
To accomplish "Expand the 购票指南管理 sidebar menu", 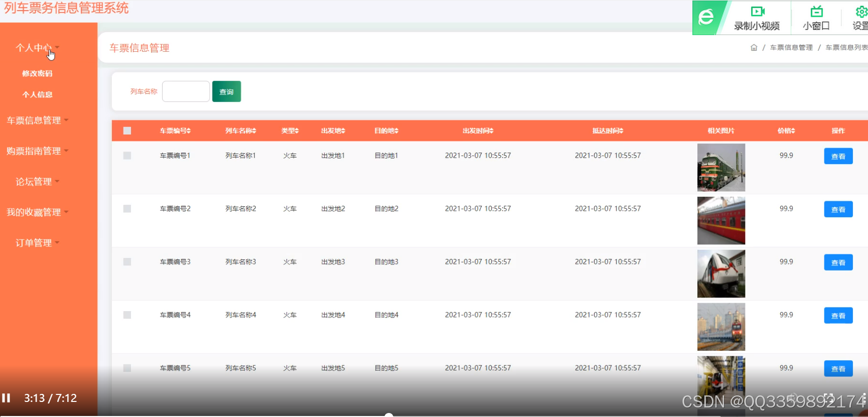I will pyautogui.click(x=38, y=151).
